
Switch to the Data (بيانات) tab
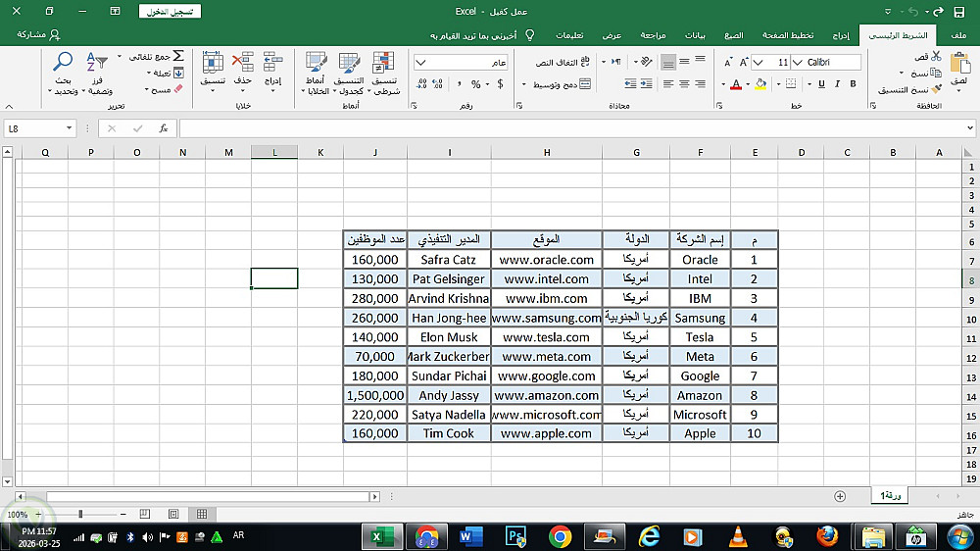pyautogui.click(x=695, y=35)
